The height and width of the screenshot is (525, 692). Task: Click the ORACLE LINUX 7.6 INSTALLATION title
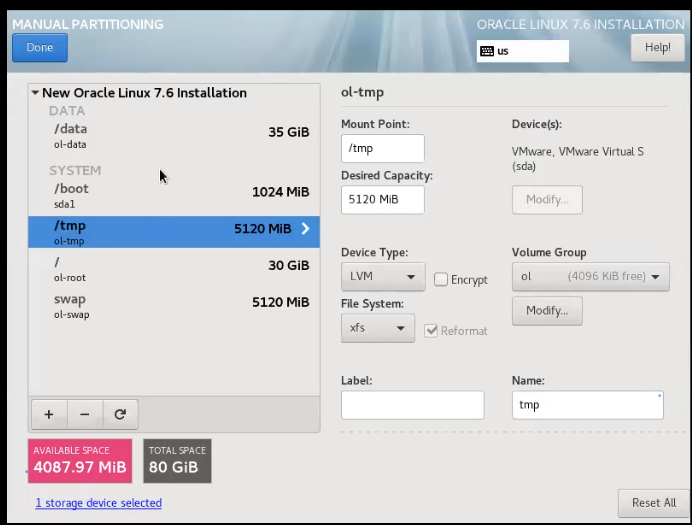tap(580, 24)
